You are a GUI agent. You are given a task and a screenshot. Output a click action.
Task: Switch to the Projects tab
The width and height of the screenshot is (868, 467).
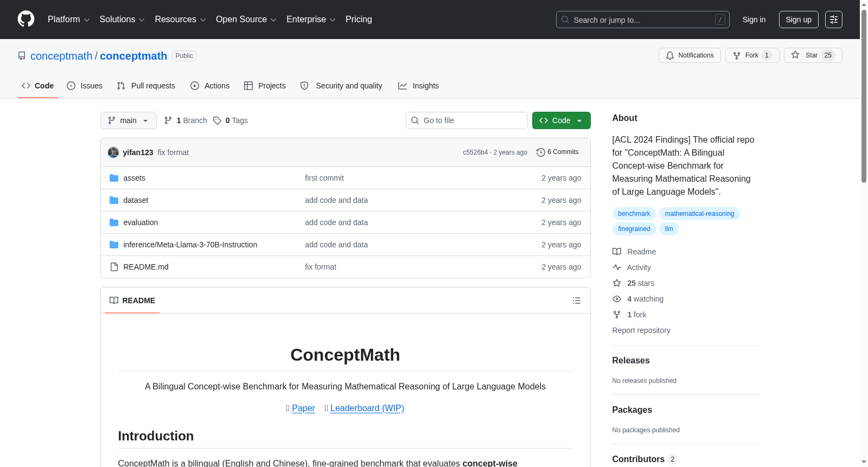265,86
